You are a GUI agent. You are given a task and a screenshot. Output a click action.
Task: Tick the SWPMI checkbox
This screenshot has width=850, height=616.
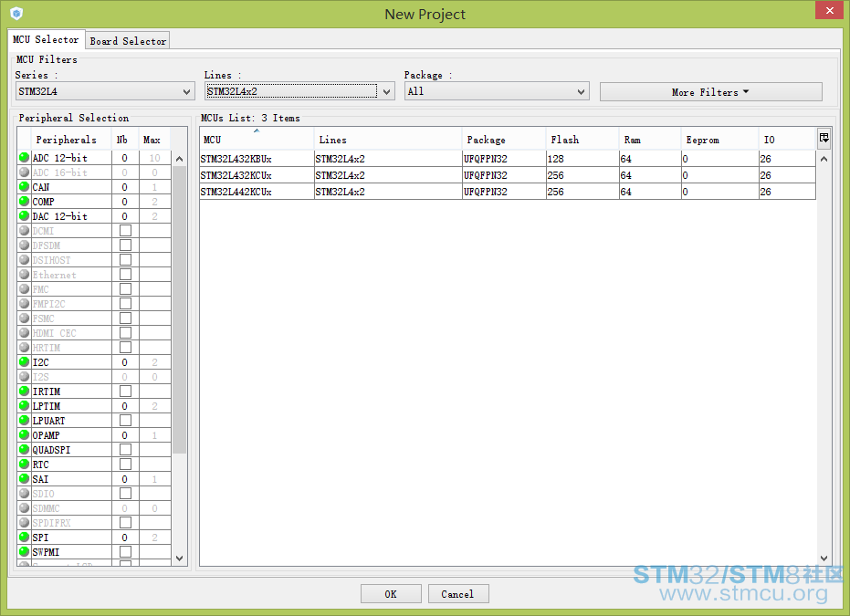(x=125, y=552)
